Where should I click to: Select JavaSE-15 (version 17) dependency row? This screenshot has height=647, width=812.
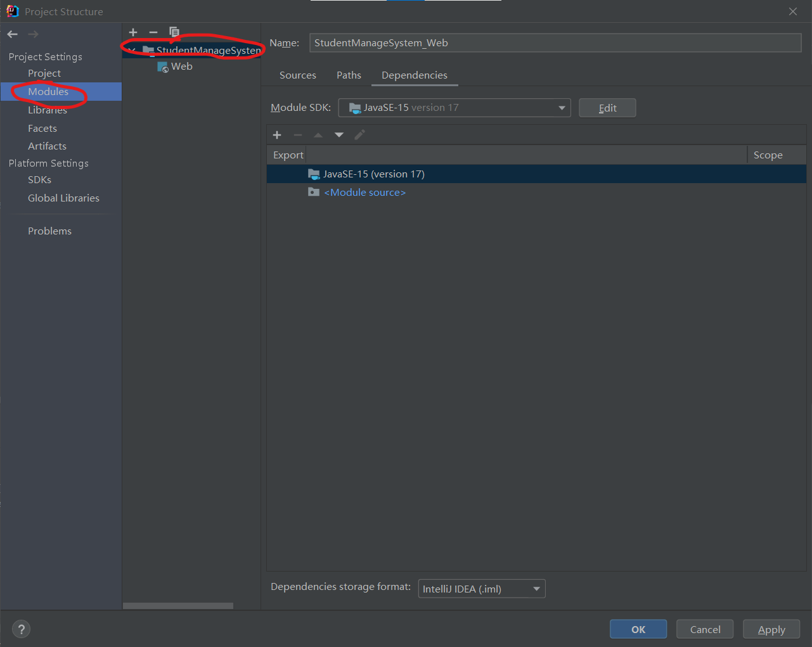pyautogui.click(x=536, y=174)
